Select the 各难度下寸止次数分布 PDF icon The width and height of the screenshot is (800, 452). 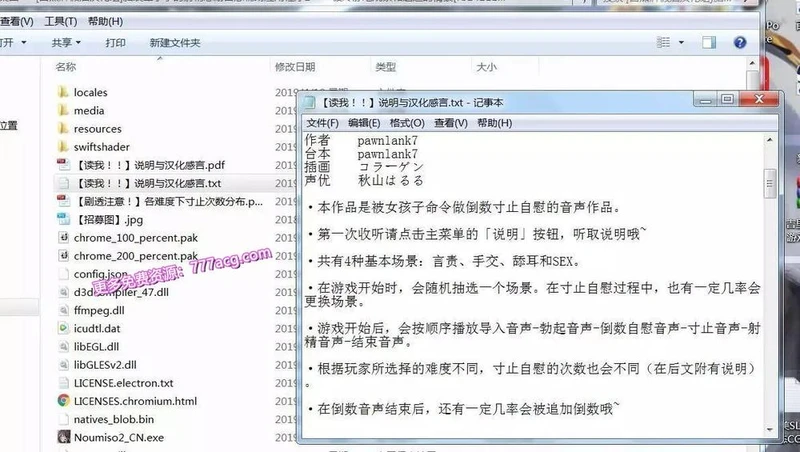click(63, 201)
